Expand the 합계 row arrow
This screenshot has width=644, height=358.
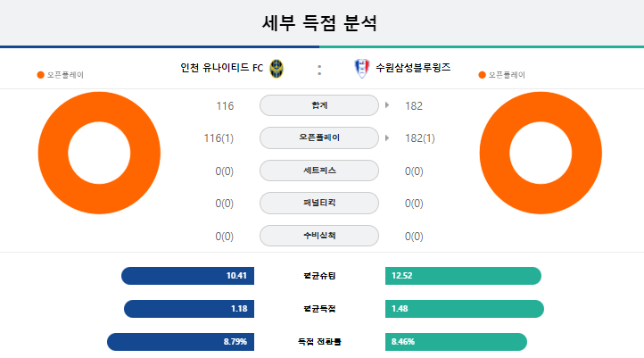coord(387,105)
